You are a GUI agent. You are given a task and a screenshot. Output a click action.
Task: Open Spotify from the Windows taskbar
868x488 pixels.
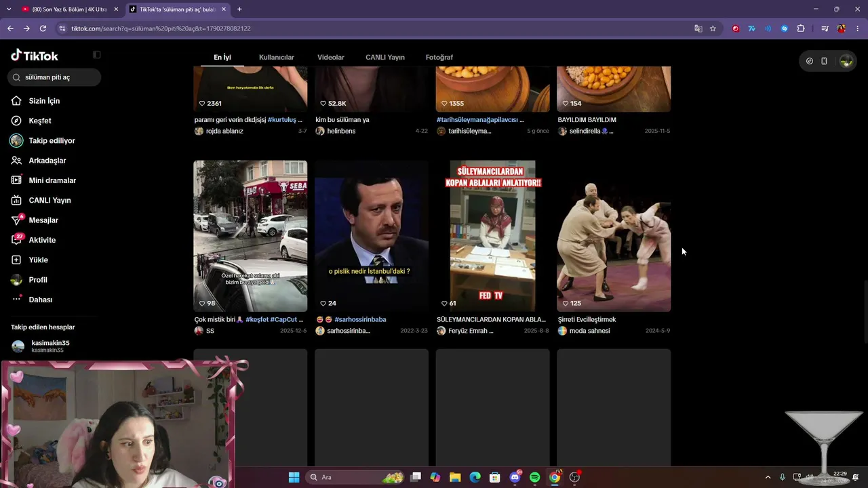pos(534,477)
